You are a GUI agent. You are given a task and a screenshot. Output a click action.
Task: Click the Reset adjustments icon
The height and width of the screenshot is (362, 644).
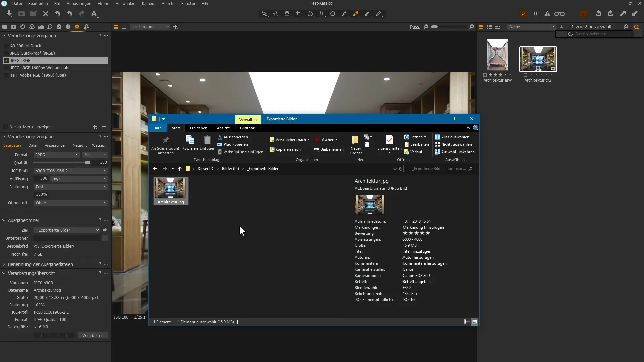57,14
